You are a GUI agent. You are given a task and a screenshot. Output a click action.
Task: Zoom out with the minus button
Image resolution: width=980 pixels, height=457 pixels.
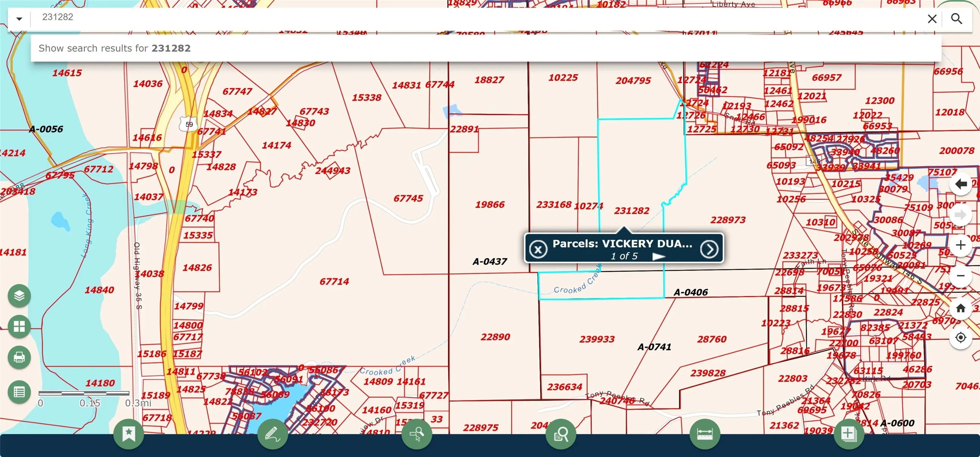tap(961, 275)
